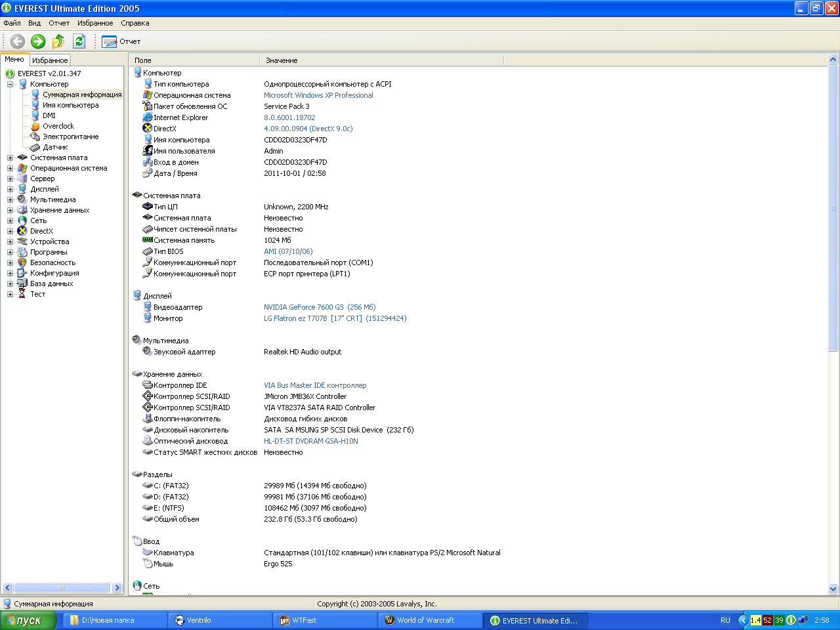The height and width of the screenshot is (630, 840).
Task: Expand the Безопасность tree node
Action: [10, 262]
